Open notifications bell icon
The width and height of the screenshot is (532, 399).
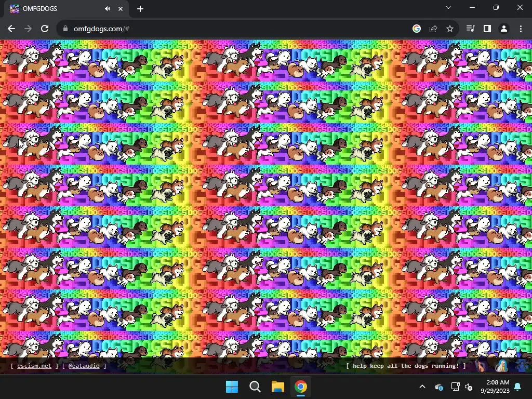(x=518, y=387)
